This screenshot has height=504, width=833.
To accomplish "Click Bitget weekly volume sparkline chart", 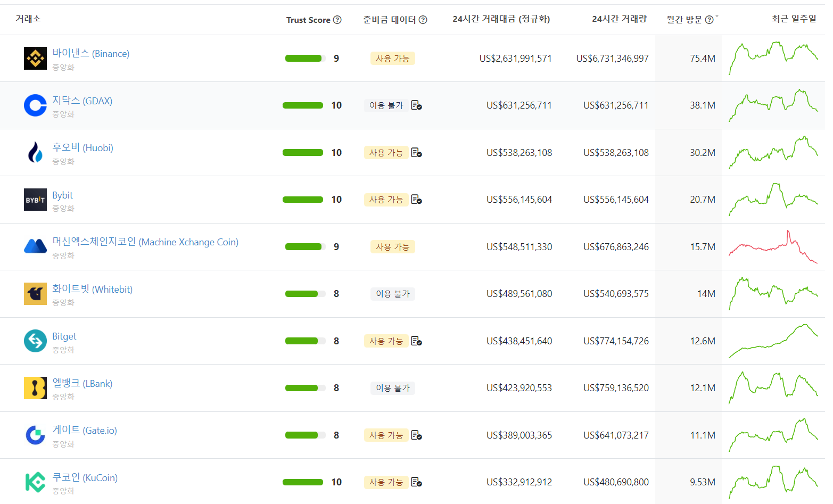I will pos(773,341).
